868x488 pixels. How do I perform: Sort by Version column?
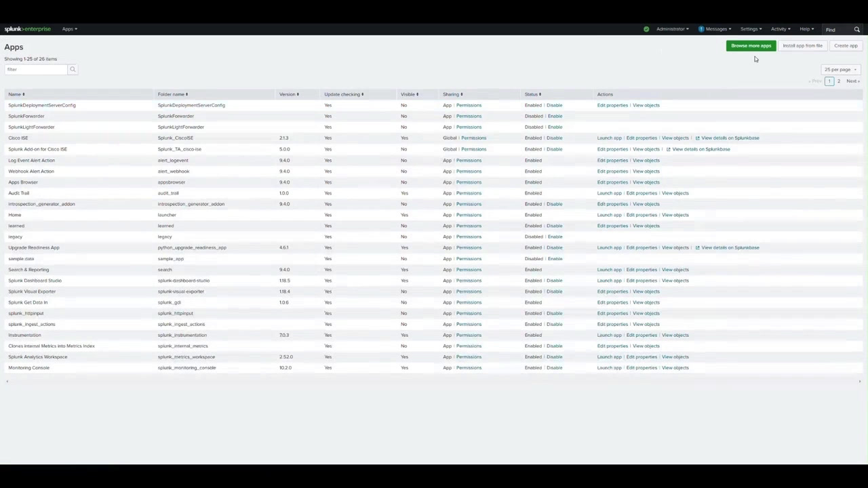[289, 94]
